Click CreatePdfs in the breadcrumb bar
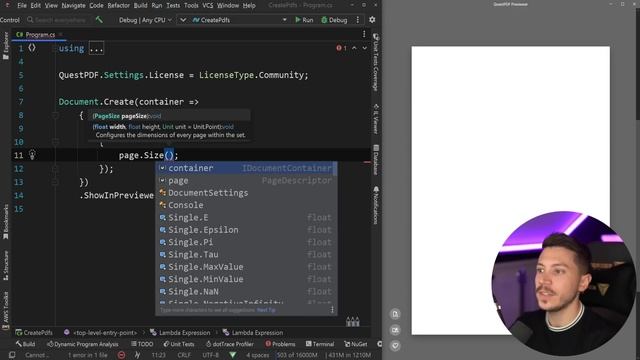Screen dimensions: 640x360 pos(34,333)
